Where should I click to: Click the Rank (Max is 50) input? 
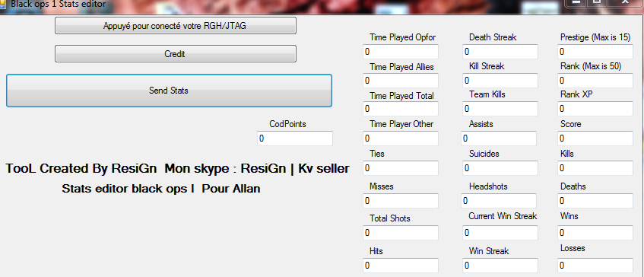[595, 81]
